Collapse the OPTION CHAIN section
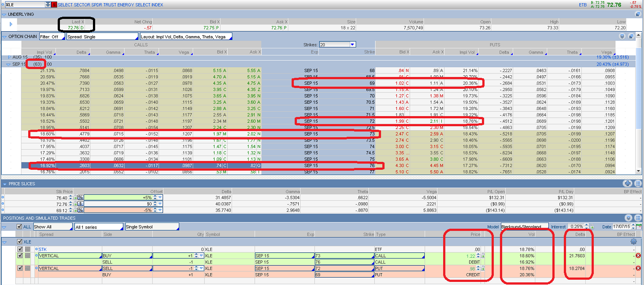This screenshot has width=644, height=285. tap(4, 37)
